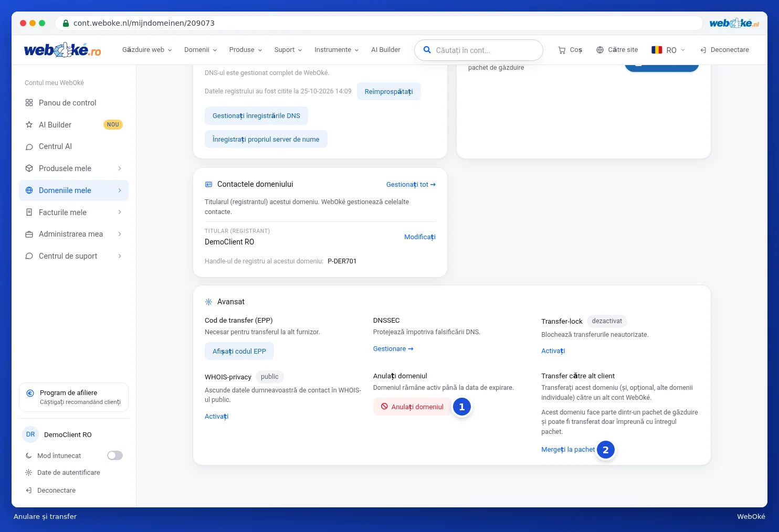The height and width of the screenshot is (532, 779).
Task: Click the Centrul AI chat bubble icon
Action: click(29, 147)
